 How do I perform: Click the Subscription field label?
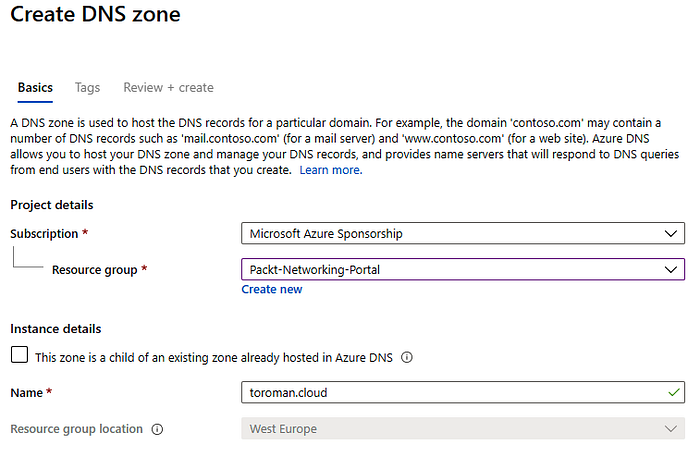tap(44, 234)
